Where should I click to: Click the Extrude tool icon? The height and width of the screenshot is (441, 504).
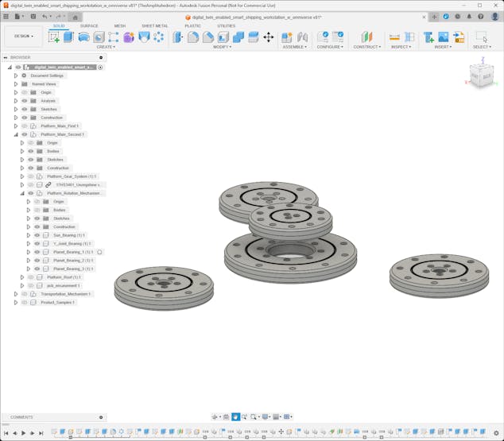click(x=68, y=37)
